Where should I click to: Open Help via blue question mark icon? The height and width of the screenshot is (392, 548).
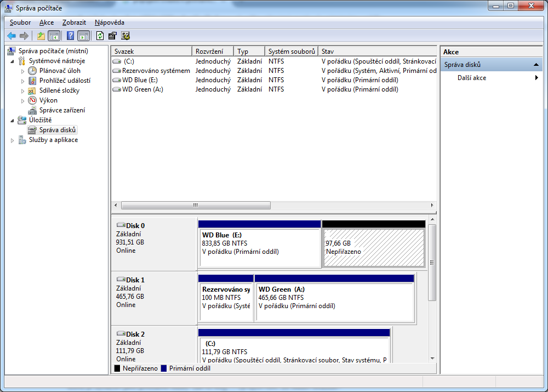[70, 36]
